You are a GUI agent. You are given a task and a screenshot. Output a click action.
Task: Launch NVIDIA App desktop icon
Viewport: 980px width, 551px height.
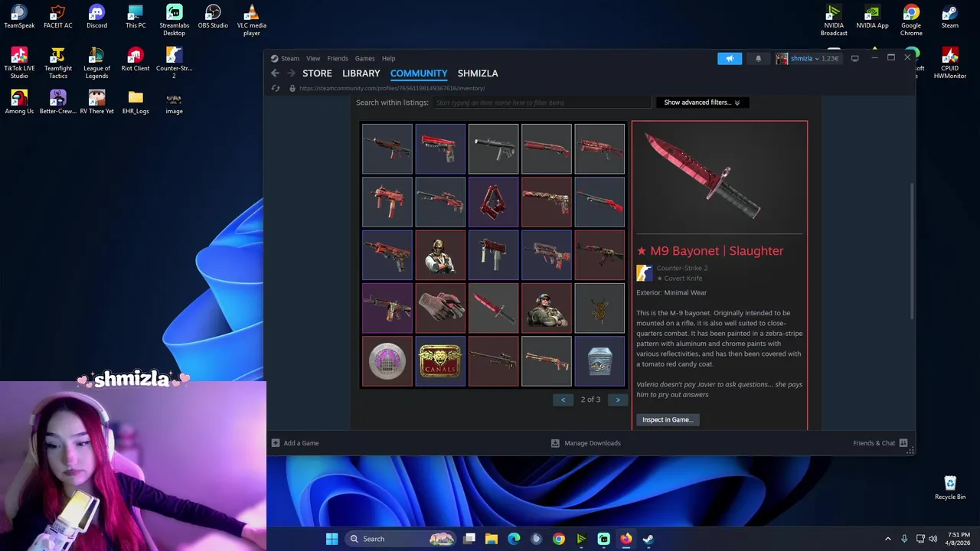[x=872, y=17]
